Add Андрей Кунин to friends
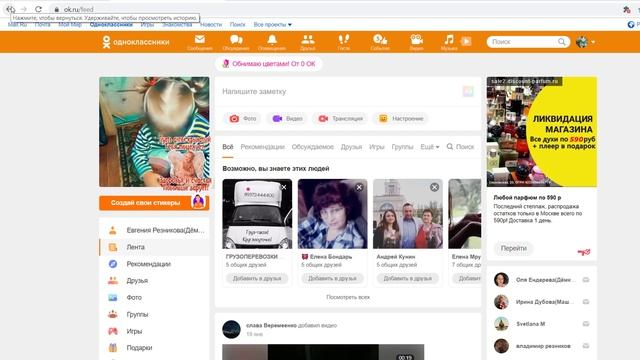This screenshot has width=640, height=360. tap(408, 278)
